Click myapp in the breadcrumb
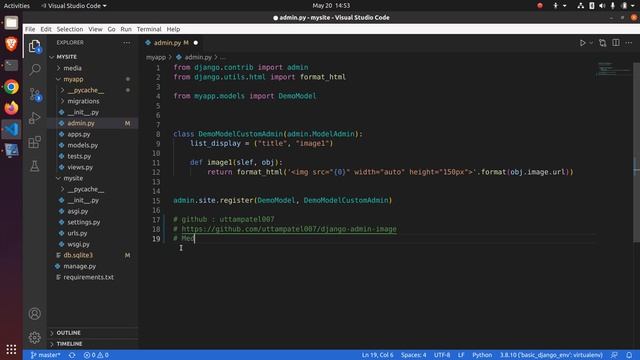 (x=156, y=58)
